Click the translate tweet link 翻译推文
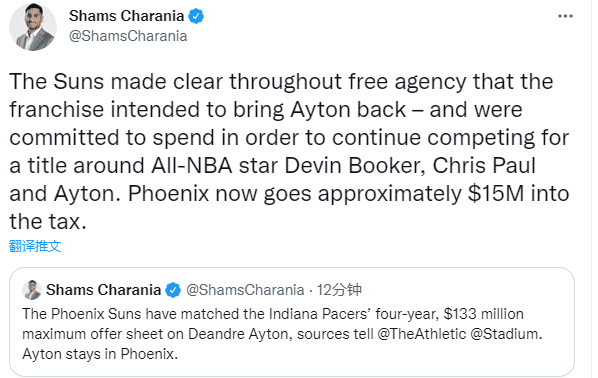Screen dimensions: 598x378 coord(35,246)
